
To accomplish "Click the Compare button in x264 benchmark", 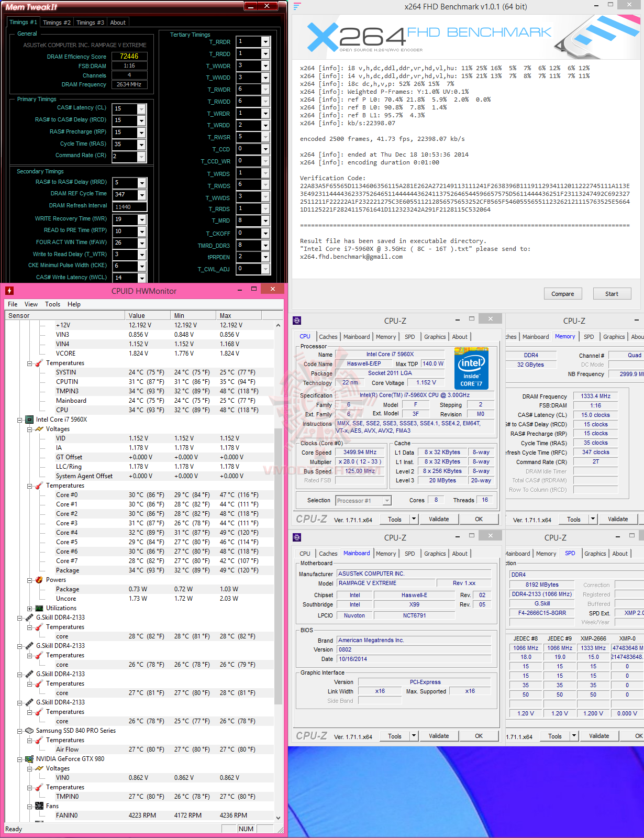I will (x=562, y=294).
